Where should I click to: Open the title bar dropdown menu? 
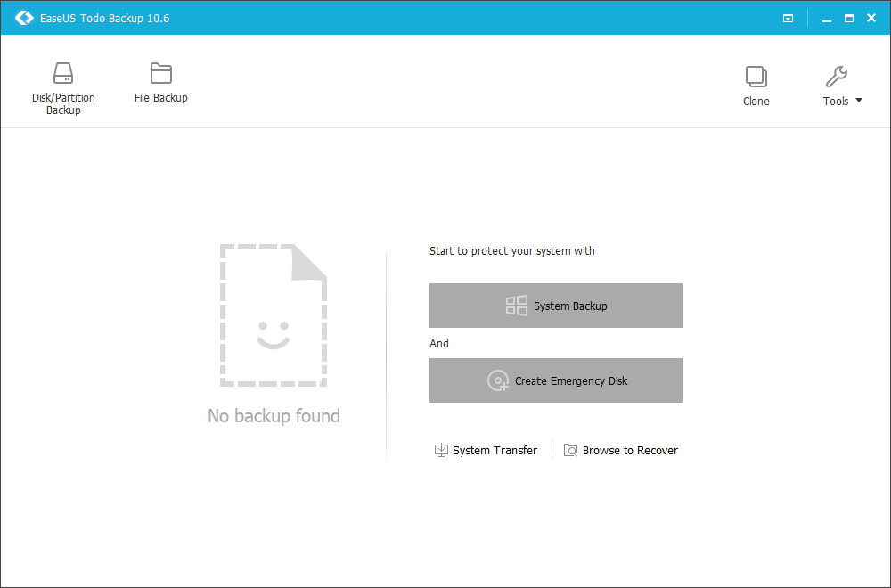pos(788,18)
